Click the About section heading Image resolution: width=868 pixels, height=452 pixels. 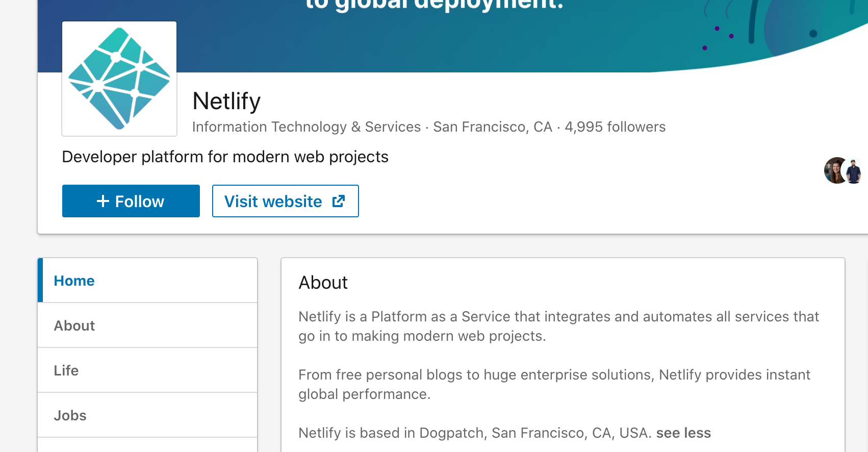click(323, 283)
